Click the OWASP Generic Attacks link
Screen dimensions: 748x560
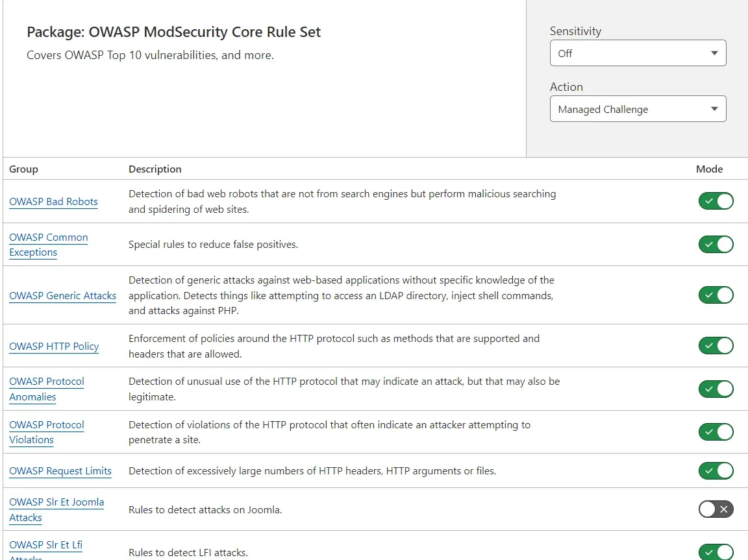tap(62, 295)
